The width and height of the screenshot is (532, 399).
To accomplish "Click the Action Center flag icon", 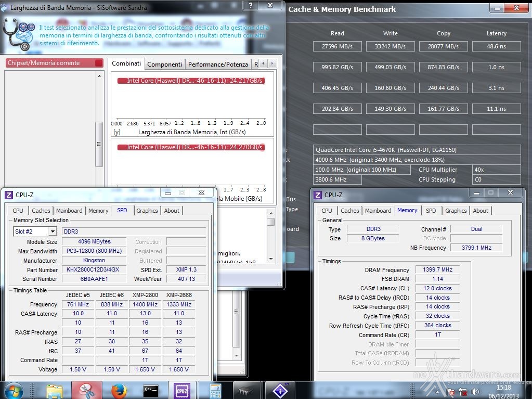I will point(451,392).
